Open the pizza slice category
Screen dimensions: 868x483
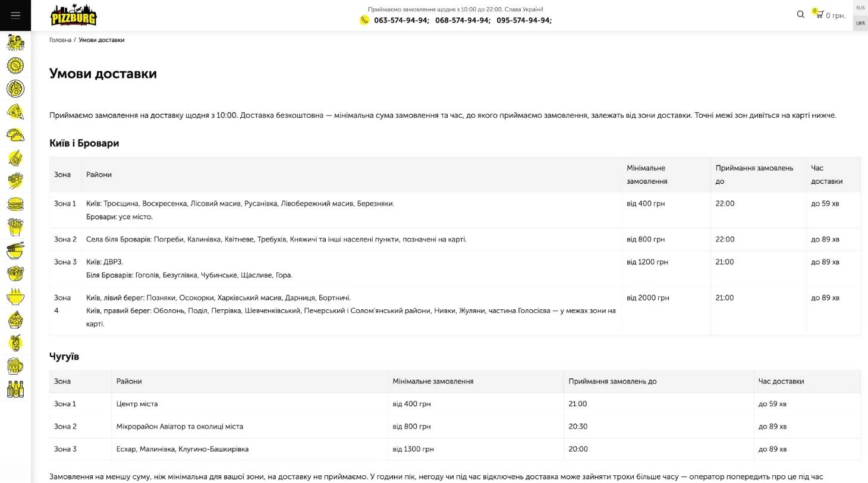pos(15,111)
